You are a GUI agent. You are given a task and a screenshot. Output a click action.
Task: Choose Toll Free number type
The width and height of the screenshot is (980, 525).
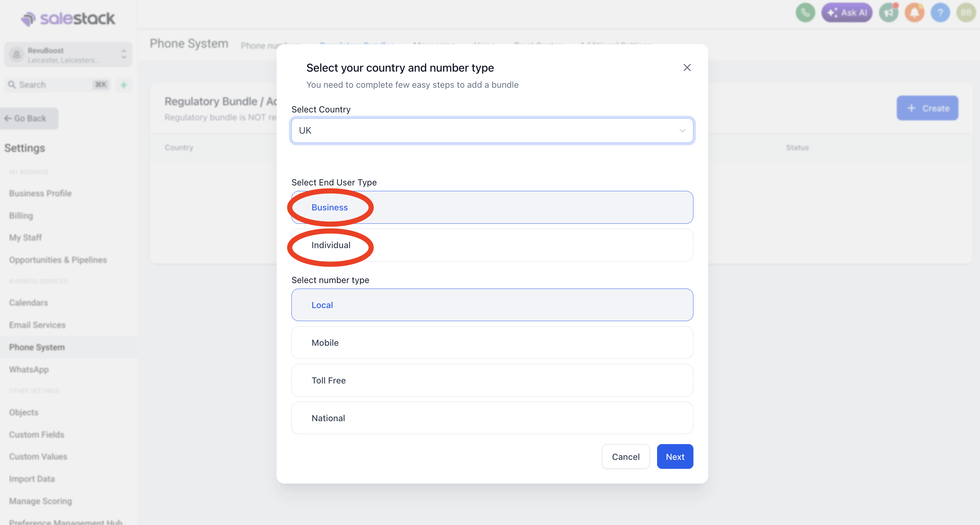pos(492,380)
